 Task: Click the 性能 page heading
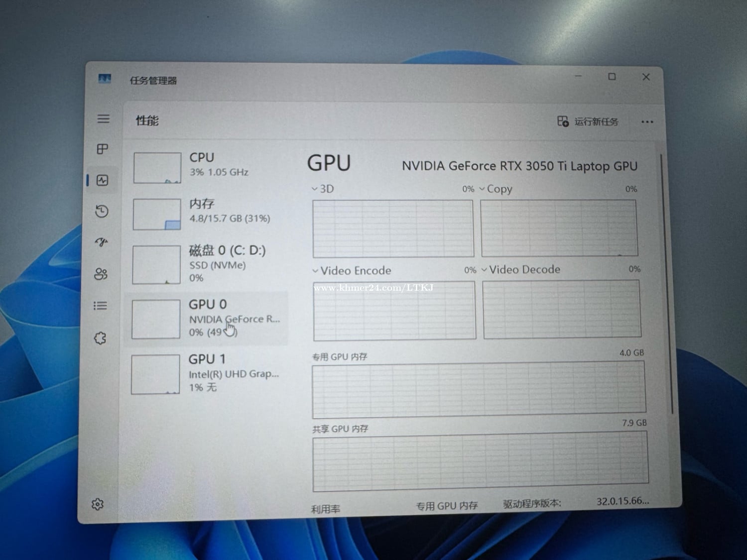(x=147, y=120)
